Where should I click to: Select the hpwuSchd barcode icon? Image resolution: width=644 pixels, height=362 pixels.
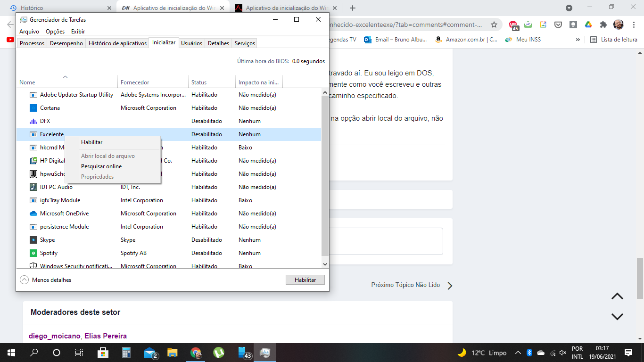(33, 174)
